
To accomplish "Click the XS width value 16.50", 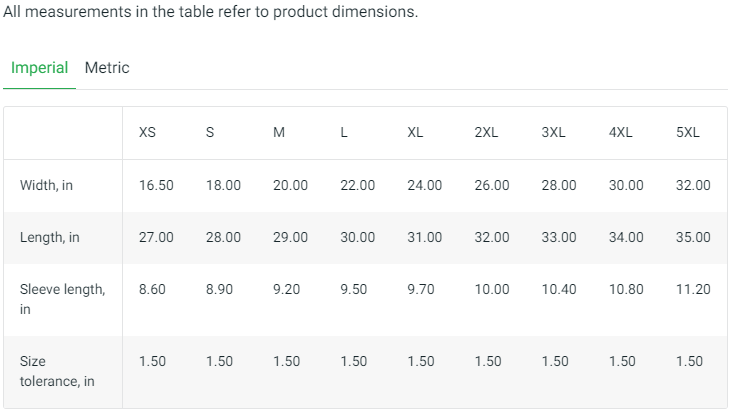I will point(156,185).
